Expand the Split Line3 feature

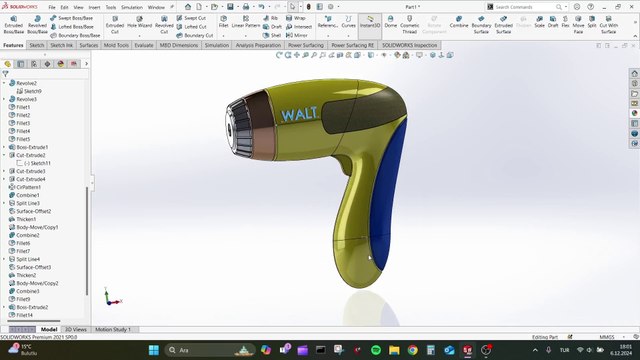4,203
